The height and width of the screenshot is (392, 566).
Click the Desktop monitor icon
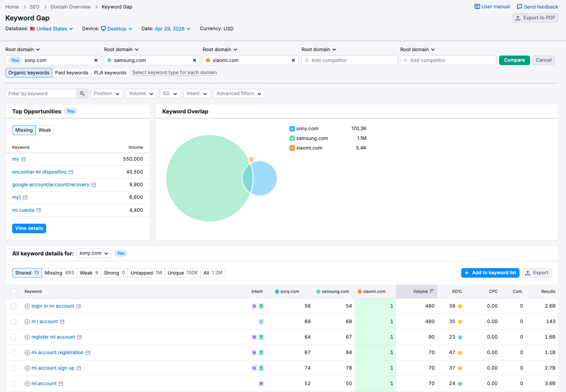coord(103,28)
